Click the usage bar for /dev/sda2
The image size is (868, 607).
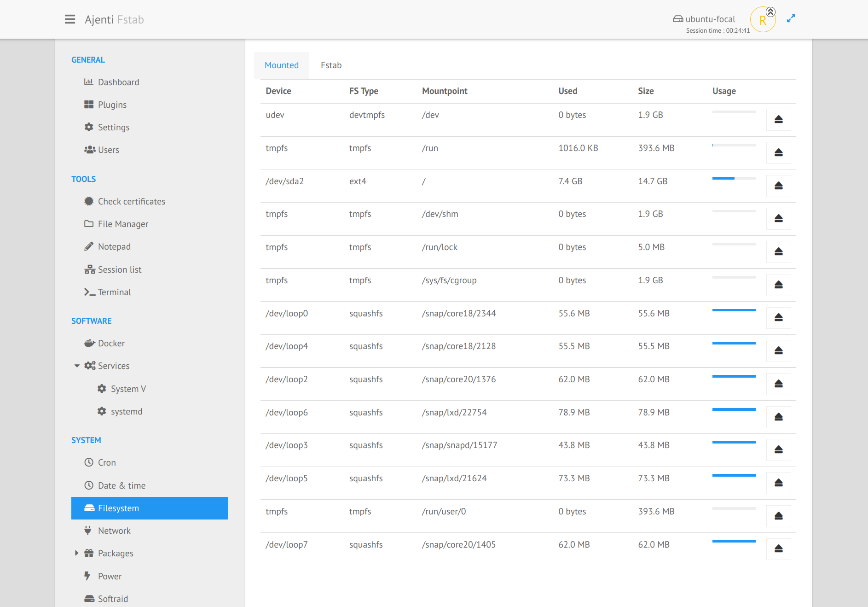coord(734,178)
